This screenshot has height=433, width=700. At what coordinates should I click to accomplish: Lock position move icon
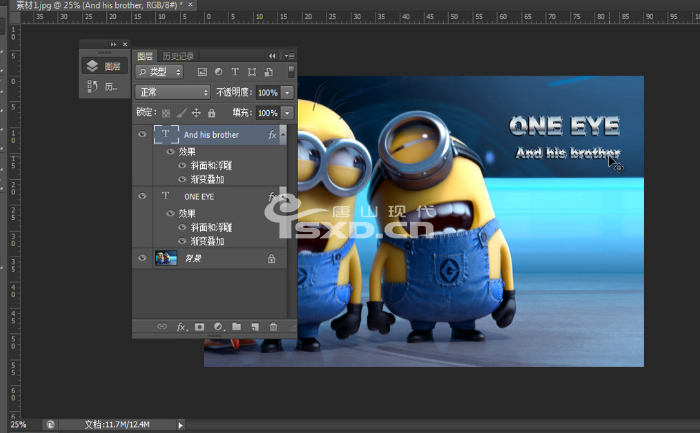coord(196,113)
